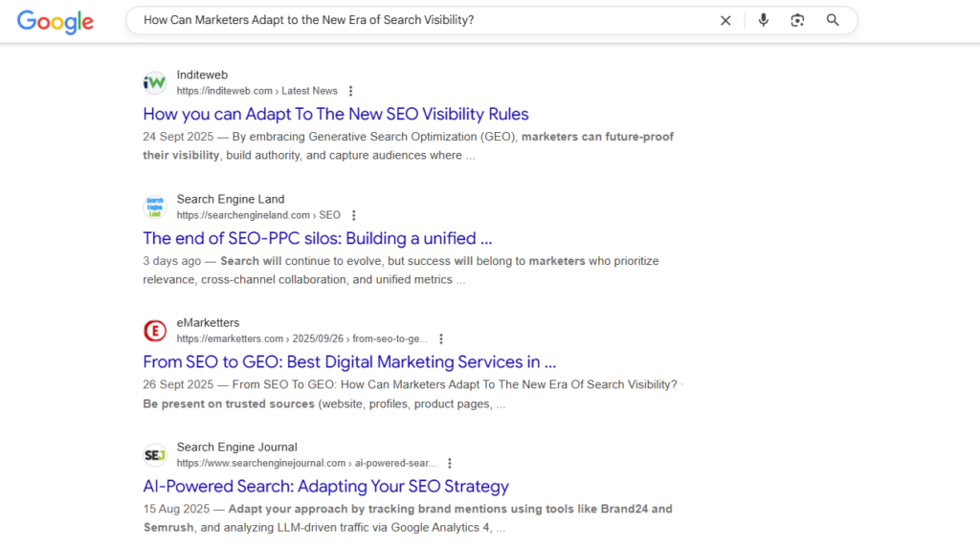Click the Search Engine Journal SEJ favicon
The width and height of the screenshot is (980, 546).
pyautogui.click(x=155, y=454)
